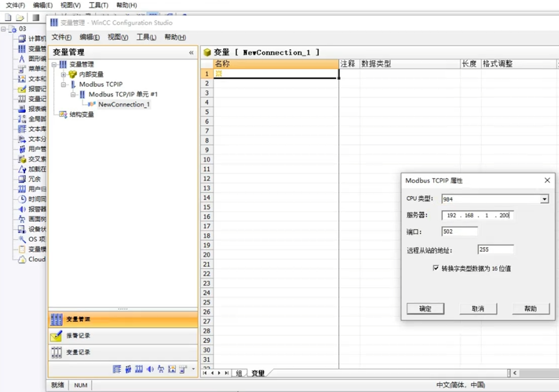Click the Open folder icon in WinCC Explorer toolbar
Viewport: 559px width, 392px height.
coord(20,17)
